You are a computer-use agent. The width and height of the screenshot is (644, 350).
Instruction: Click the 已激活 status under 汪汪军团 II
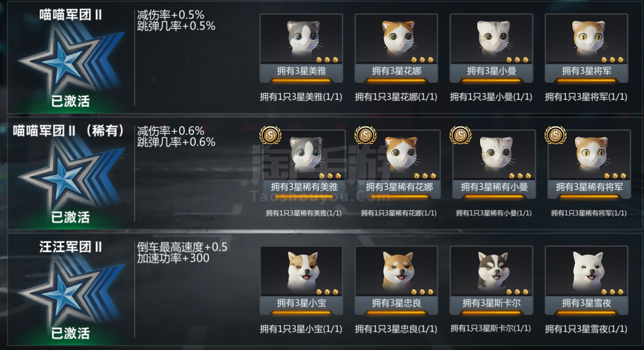click(71, 333)
